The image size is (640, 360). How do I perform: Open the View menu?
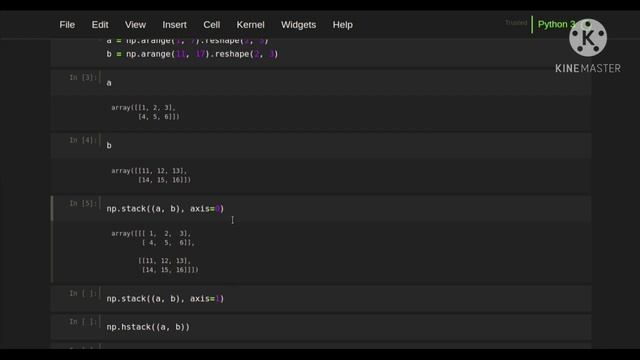pos(136,25)
